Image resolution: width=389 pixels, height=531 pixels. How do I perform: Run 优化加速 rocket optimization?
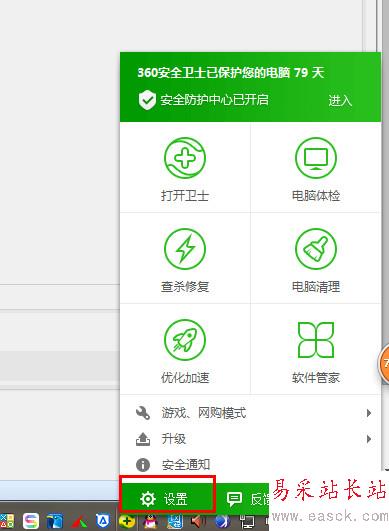click(185, 340)
